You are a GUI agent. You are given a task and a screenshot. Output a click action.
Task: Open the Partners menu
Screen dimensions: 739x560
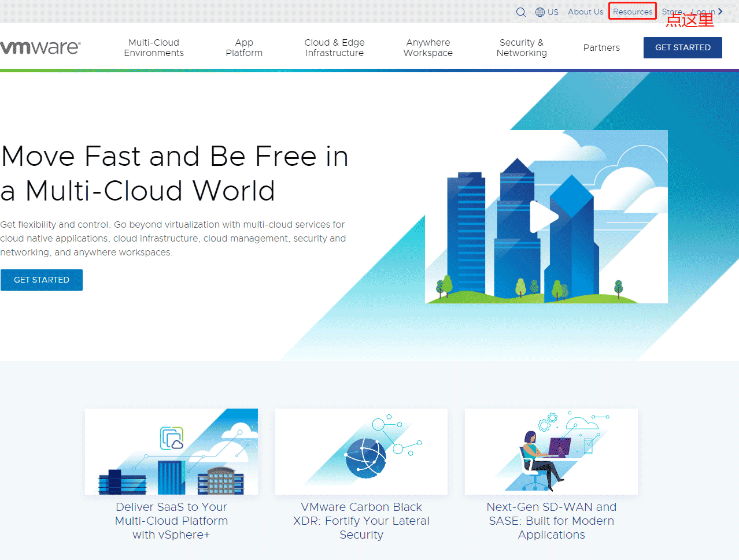point(601,47)
